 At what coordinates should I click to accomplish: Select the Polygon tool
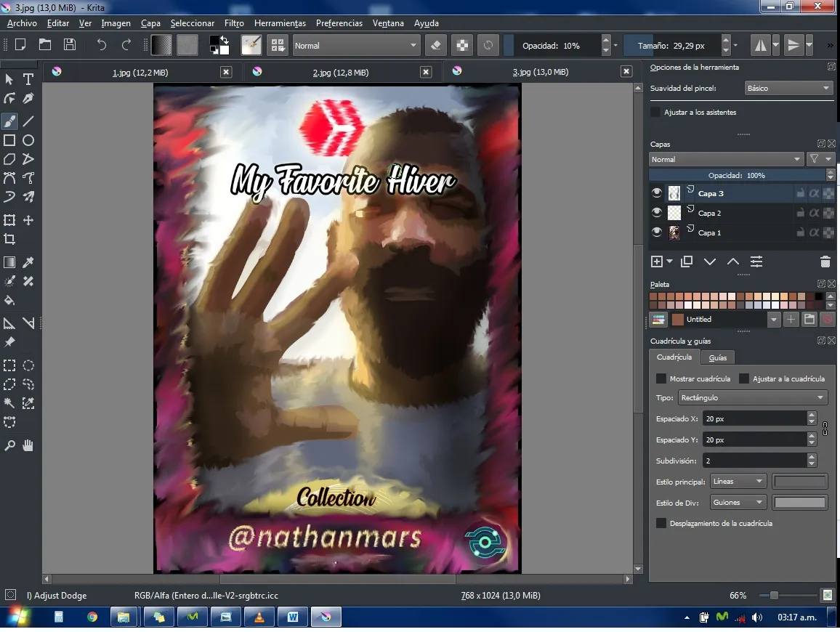[x=9, y=159]
